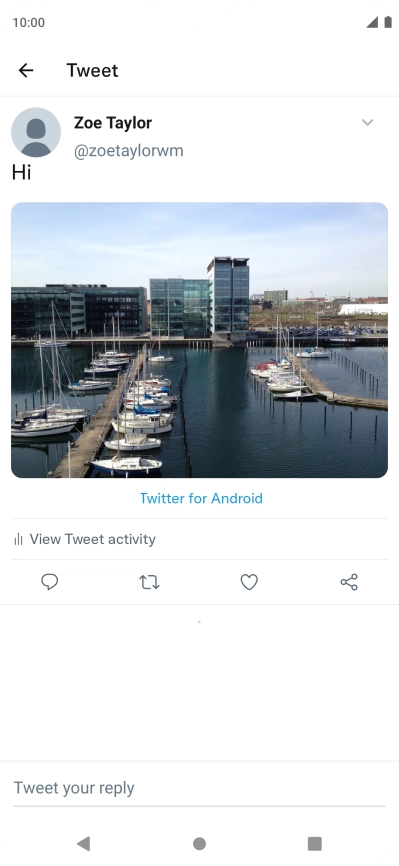Screen dimensions: 399x866
Task: Open the @zoetaylorwm handle
Action: (x=129, y=151)
